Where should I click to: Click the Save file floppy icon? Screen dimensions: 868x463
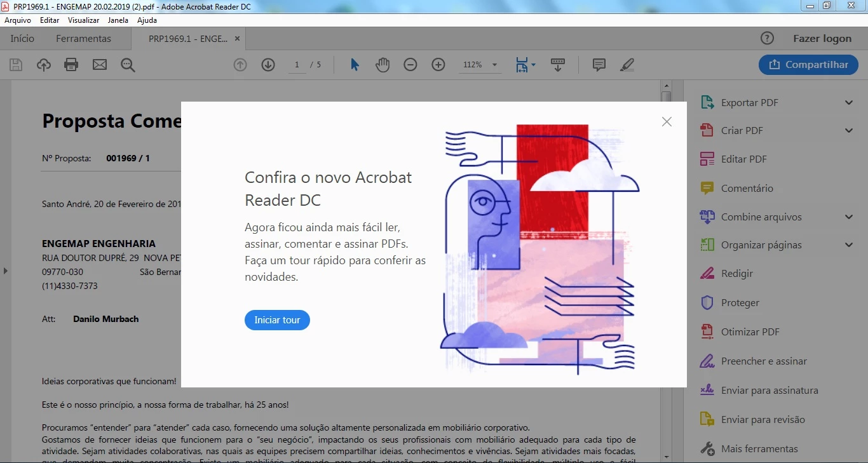[16, 65]
